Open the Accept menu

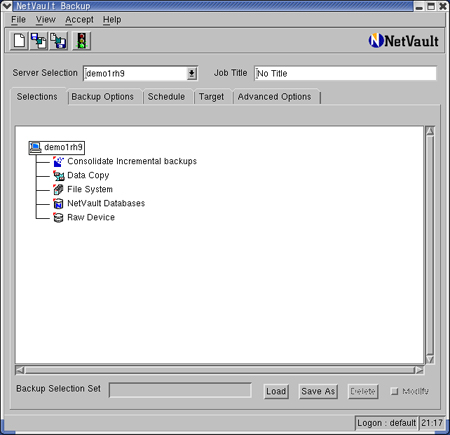79,20
